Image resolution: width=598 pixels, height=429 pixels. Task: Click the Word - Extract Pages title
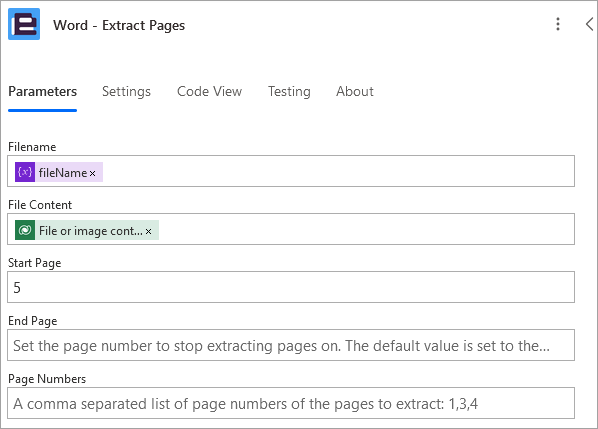pos(119,25)
